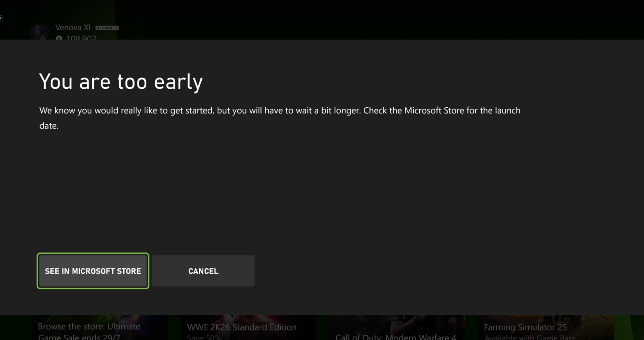Open WWE 2K26 Standard Edition tile

tap(249, 328)
